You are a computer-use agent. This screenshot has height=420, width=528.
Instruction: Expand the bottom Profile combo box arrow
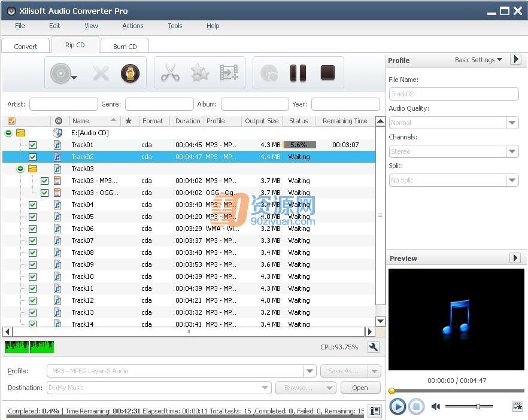[309, 371]
